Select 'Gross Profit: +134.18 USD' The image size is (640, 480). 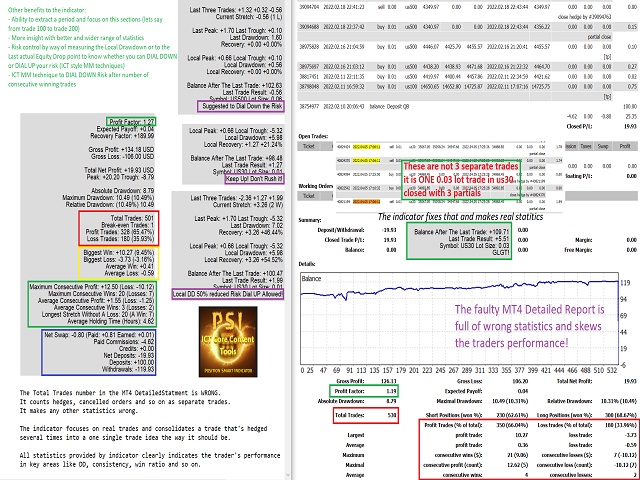tap(121, 149)
